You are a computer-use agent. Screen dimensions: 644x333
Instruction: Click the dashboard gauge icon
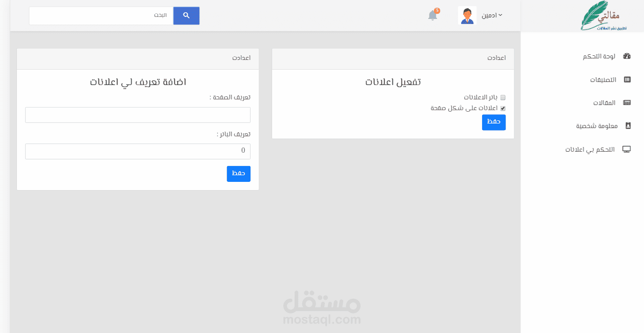(x=627, y=56)
